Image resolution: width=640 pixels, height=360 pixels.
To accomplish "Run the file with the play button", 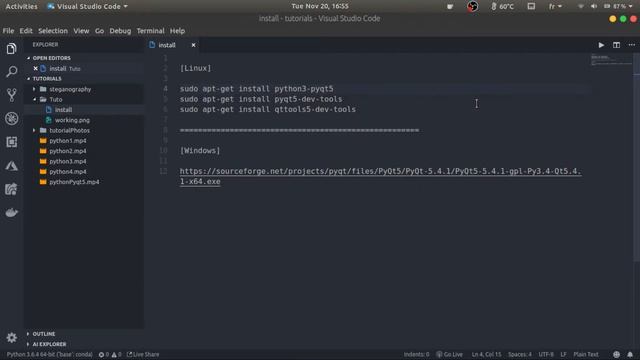I will pyautogui.click(x=601, y=45).
